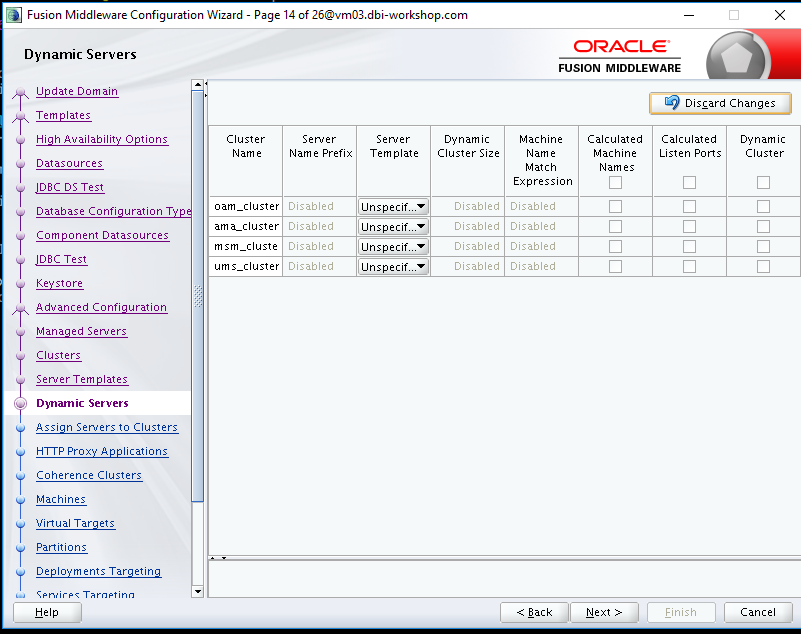Toggle the Calculated Listen Ports header checkbox

coord(690,182)
